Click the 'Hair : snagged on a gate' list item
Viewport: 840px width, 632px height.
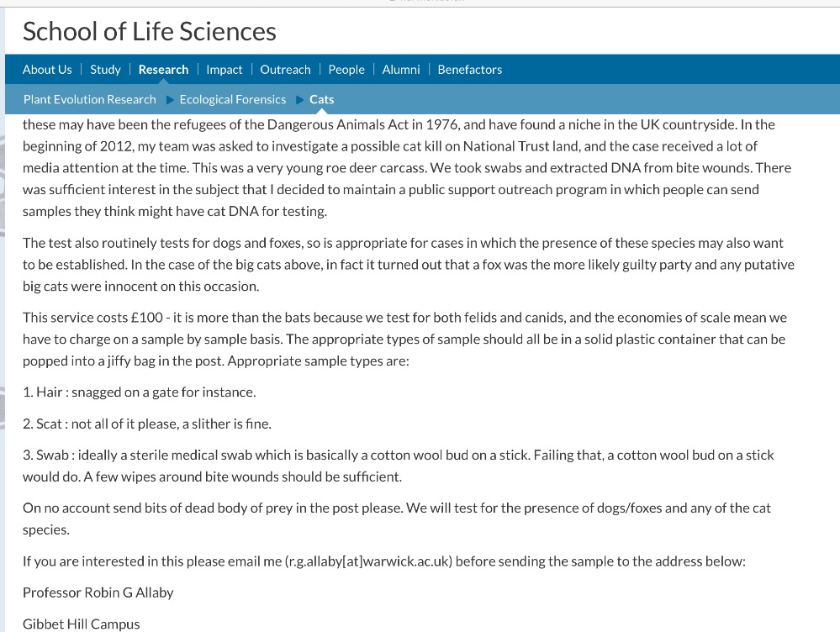[140, 392]
